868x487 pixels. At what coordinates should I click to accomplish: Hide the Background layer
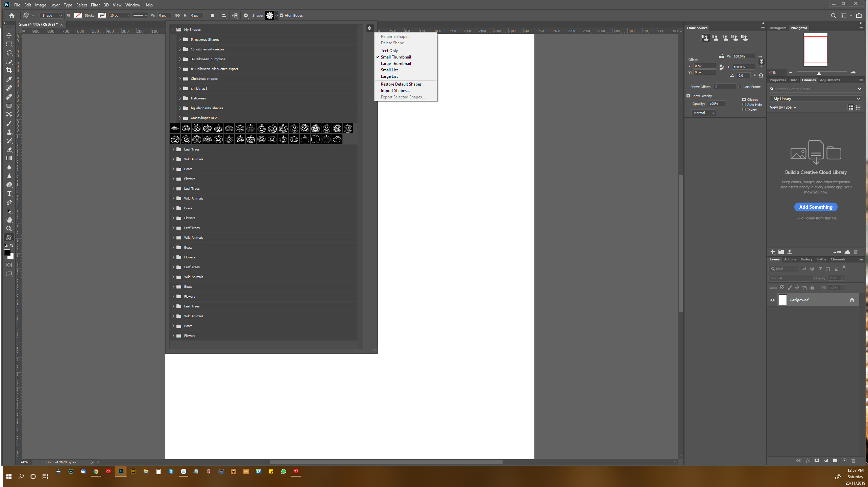point(772,300)
